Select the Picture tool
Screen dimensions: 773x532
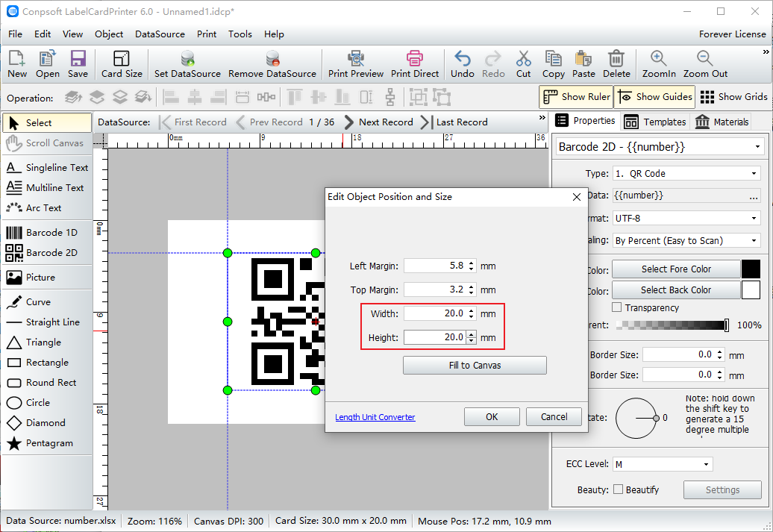[47, 277]
